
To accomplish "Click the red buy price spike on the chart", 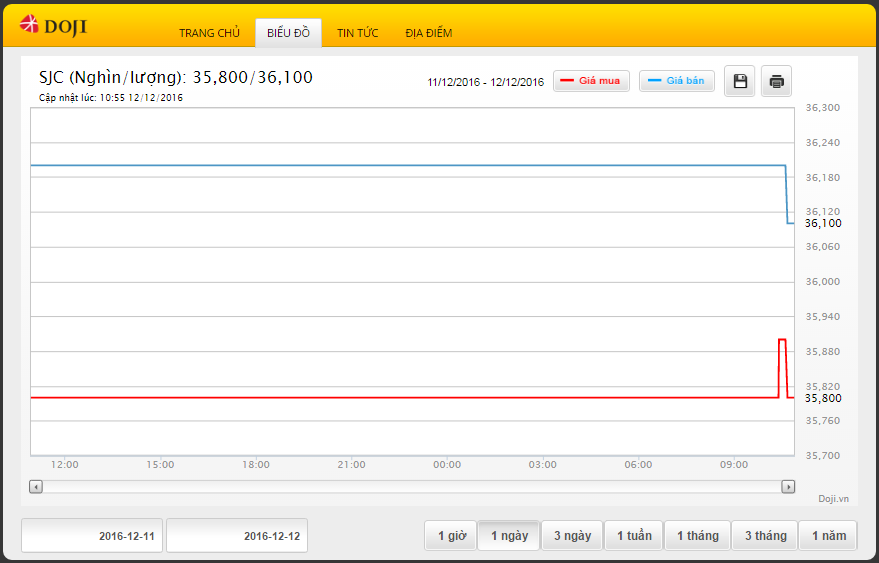I will coord(782,340).
